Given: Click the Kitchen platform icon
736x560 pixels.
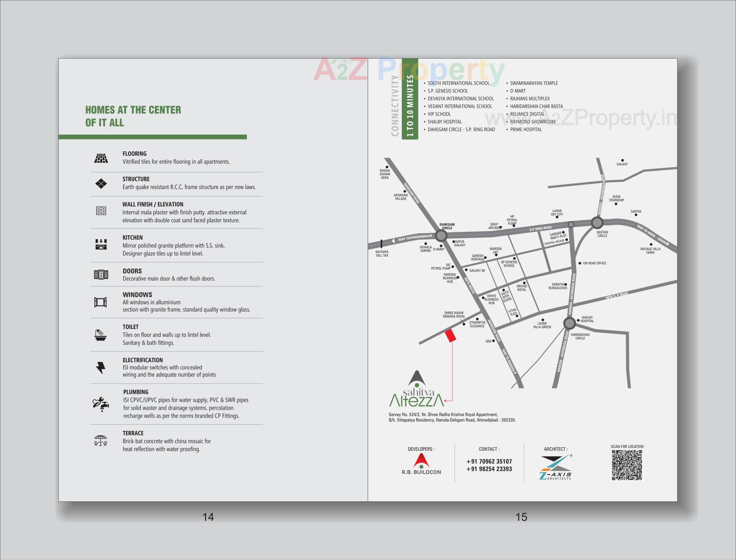Looking at the screenshot, I should 101,243.
